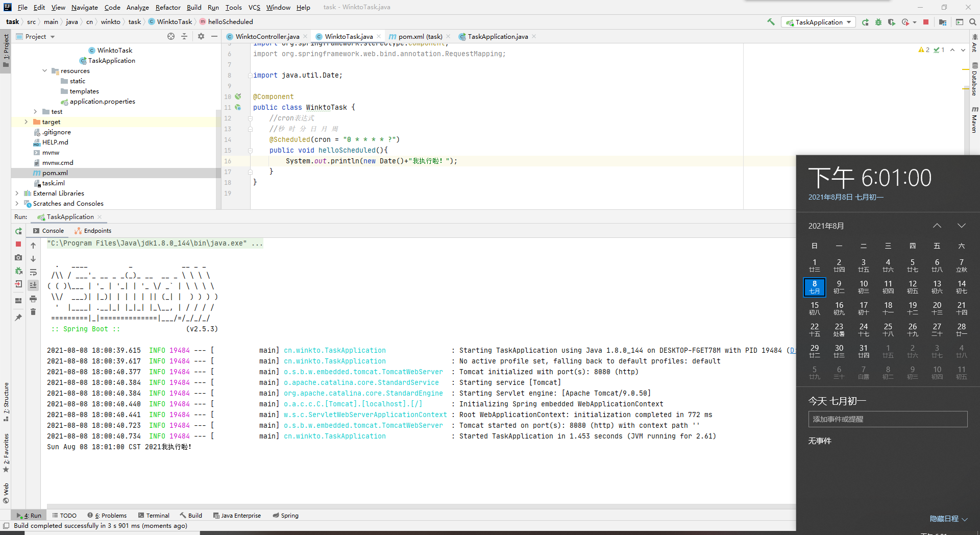This screenshot has width=980, height=535.
Task: Open Search Everywhere magnifier icon
Action: coord(973,22)
